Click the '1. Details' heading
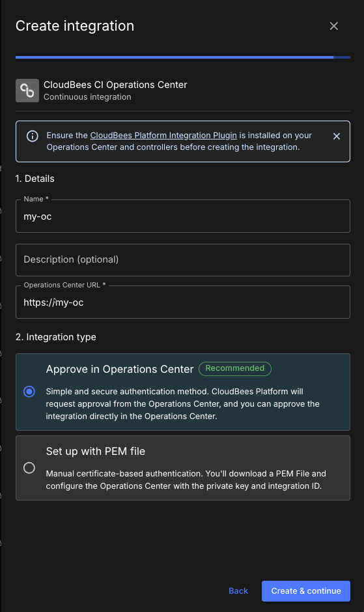This screenshot has width=364, height=612. pyautogui.click(x=35, y=179)
